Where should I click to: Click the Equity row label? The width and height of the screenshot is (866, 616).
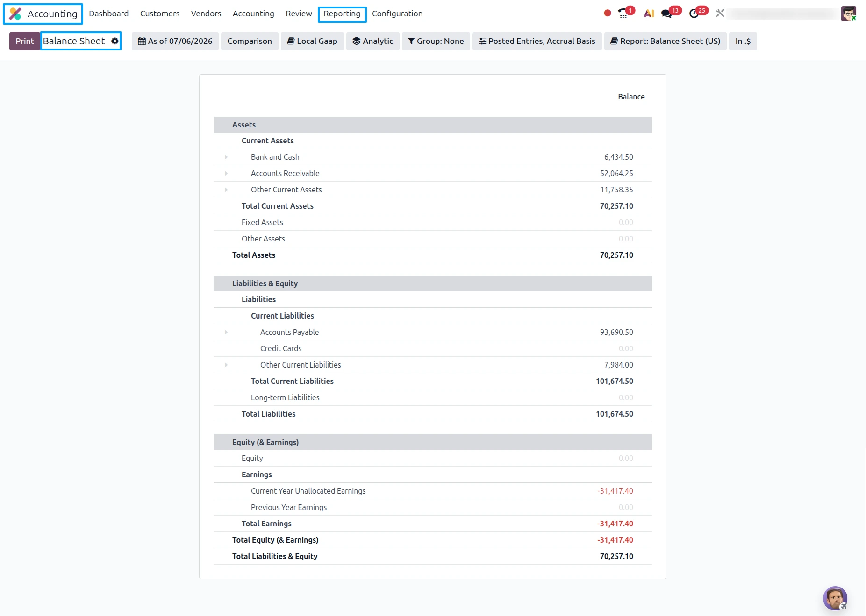coord(252,458)
